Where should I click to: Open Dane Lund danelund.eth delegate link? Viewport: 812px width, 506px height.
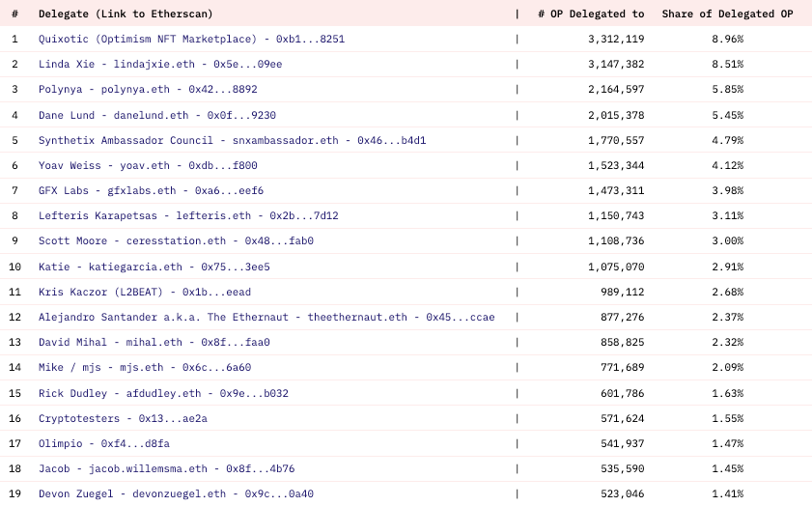(x=157, y=115)
